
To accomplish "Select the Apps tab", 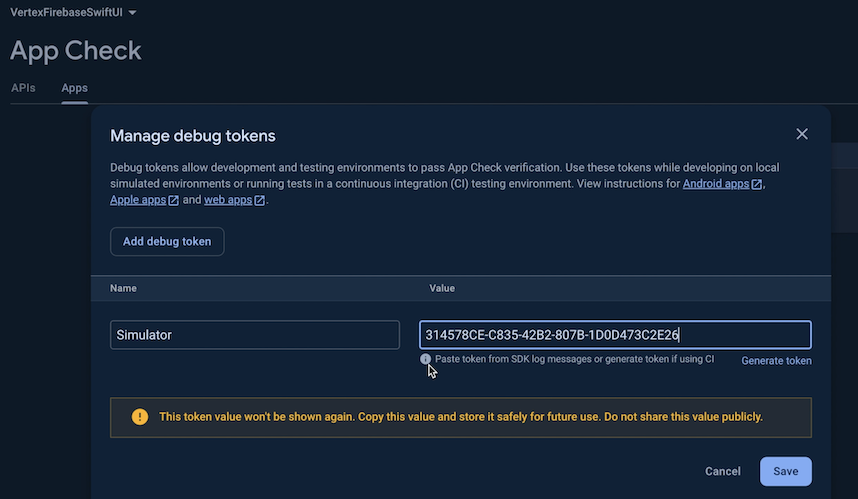I will (75, 88).
